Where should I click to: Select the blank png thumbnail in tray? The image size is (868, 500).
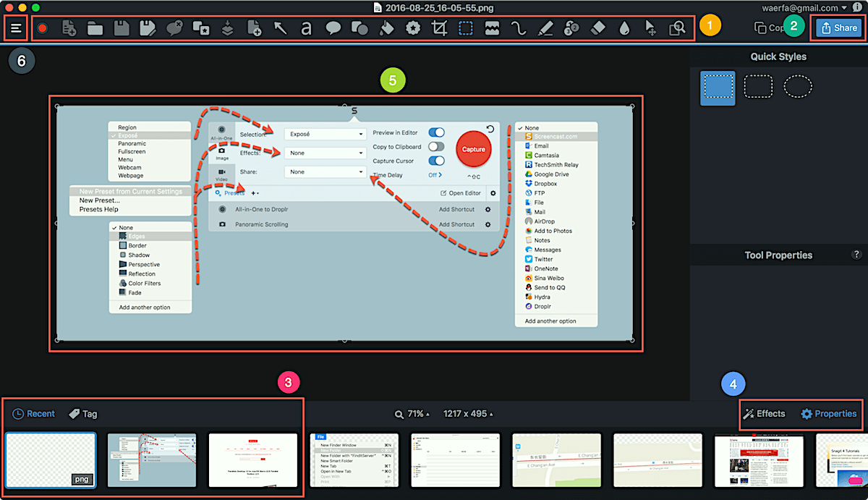51,460
